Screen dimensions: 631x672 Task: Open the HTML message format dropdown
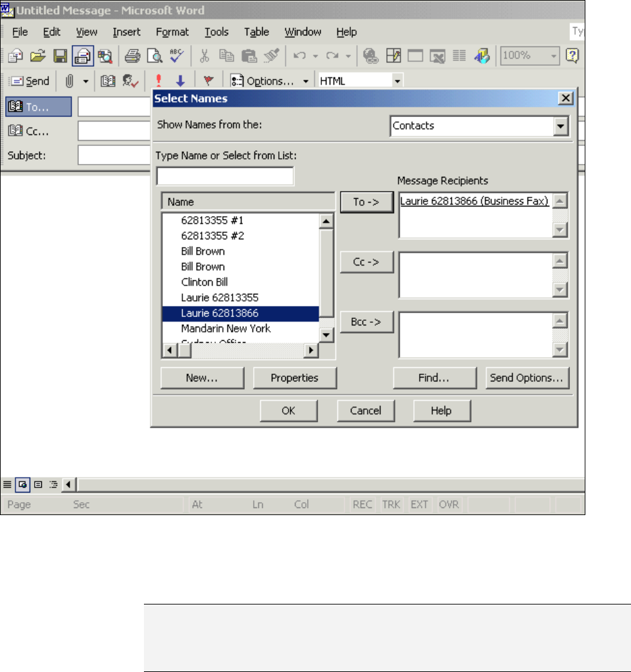click(398, 81)
